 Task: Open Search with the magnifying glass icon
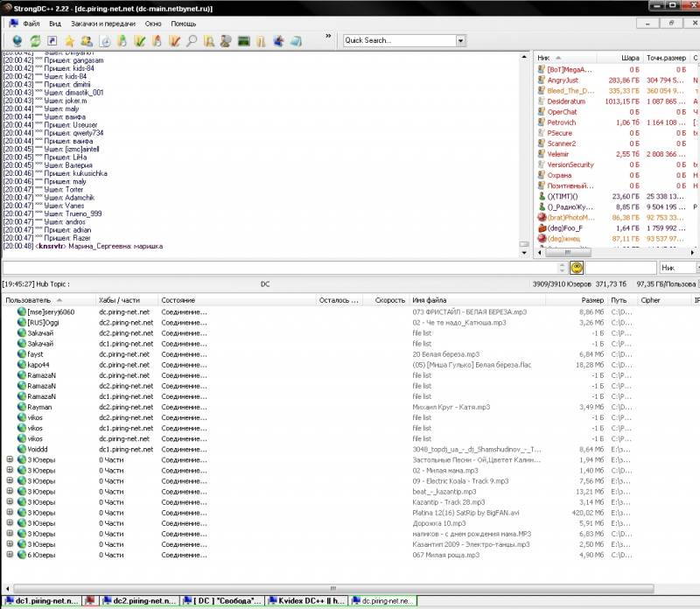(x=192, y=40)
